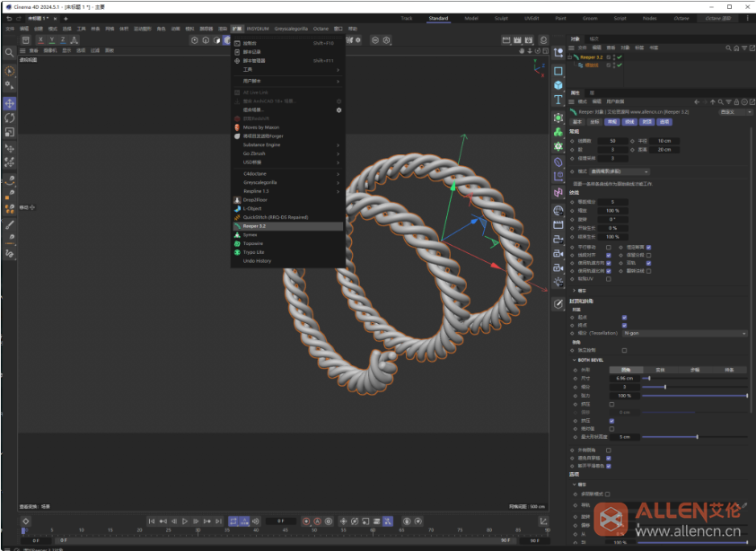
Task: Toggle the 双轨 checkbox
Action: point(648,263)
